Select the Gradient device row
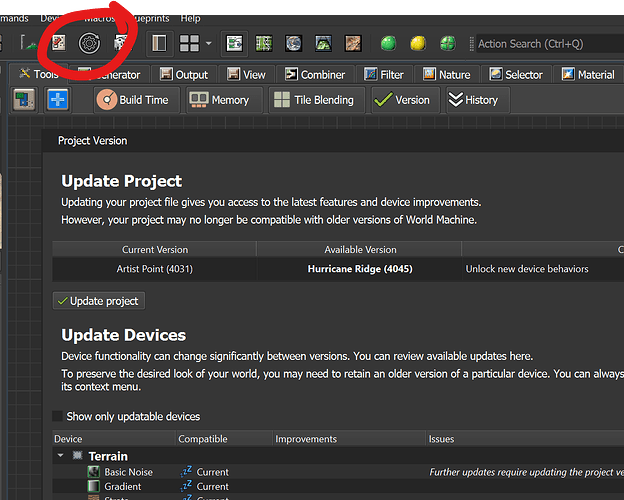Image resolution: width=624 pixels, height=500 pixels. [x=338, y=486]
